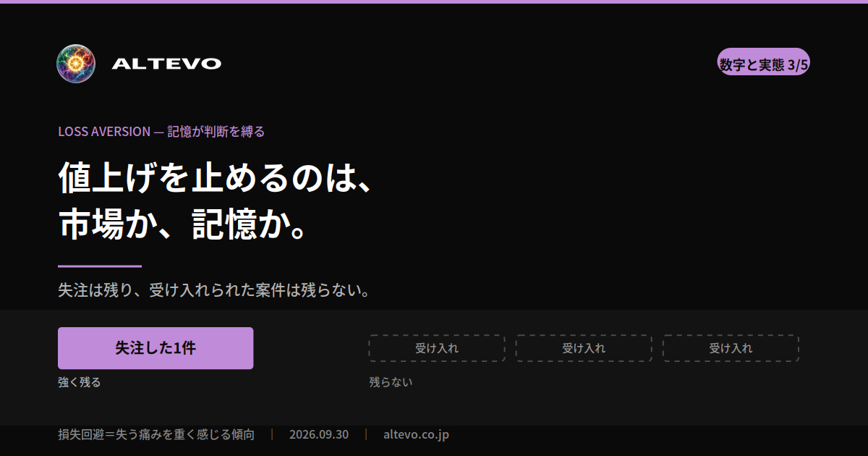
Task: Click the 強く残る caption
Action: coord(80,382)
